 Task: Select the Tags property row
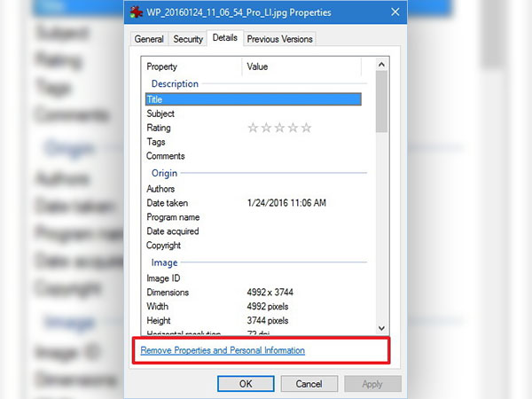[x=155, y=142]
